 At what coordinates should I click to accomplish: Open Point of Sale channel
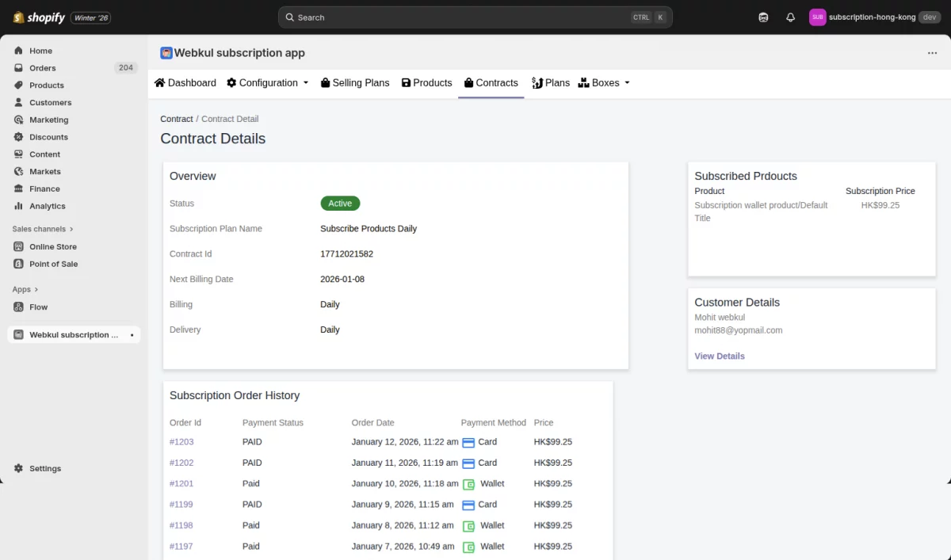[53, 264]
